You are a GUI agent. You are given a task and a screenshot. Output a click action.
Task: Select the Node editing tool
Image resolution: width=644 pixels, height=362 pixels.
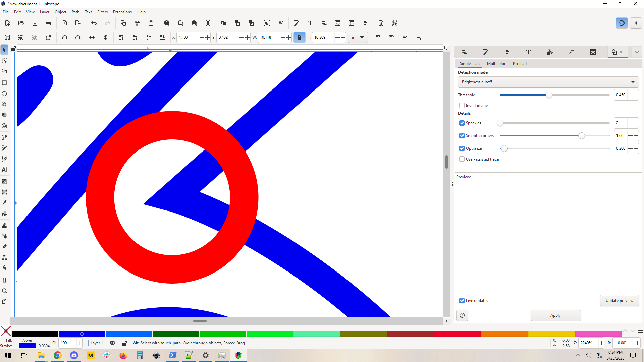[4, 61]
